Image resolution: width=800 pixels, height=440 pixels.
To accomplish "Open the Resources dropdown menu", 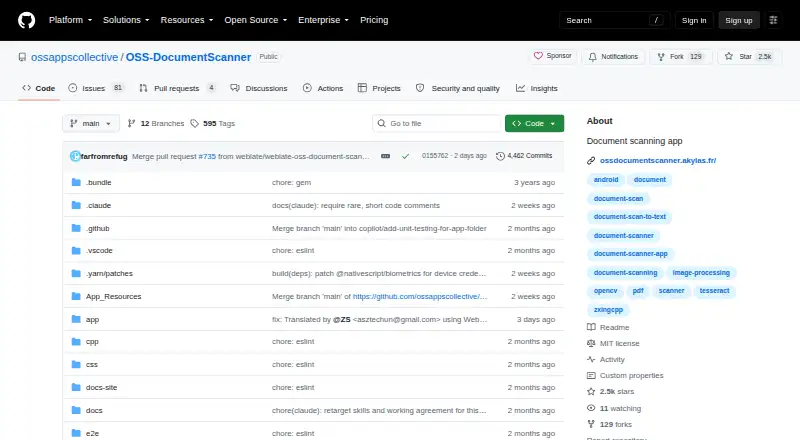I will [187, 20].
